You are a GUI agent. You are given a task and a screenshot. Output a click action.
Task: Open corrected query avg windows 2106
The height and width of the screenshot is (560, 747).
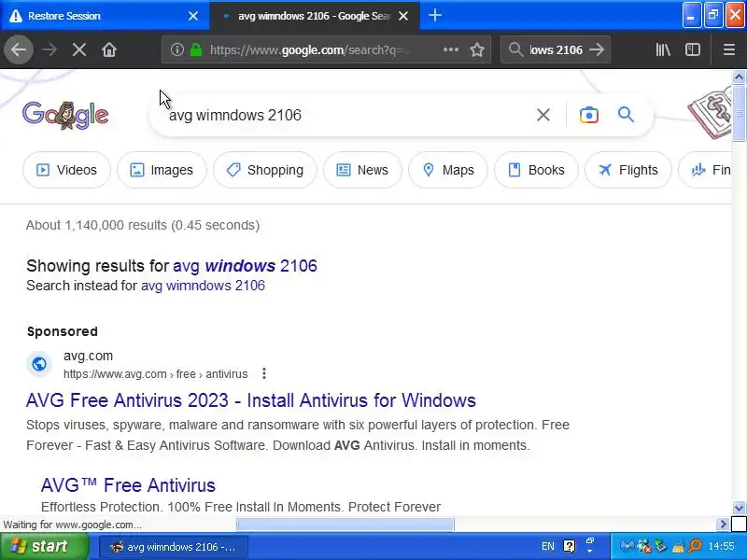point(245,266)
